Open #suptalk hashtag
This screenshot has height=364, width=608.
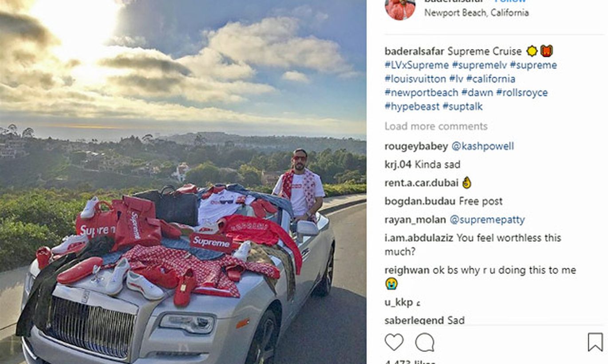[x=462, y=107]
